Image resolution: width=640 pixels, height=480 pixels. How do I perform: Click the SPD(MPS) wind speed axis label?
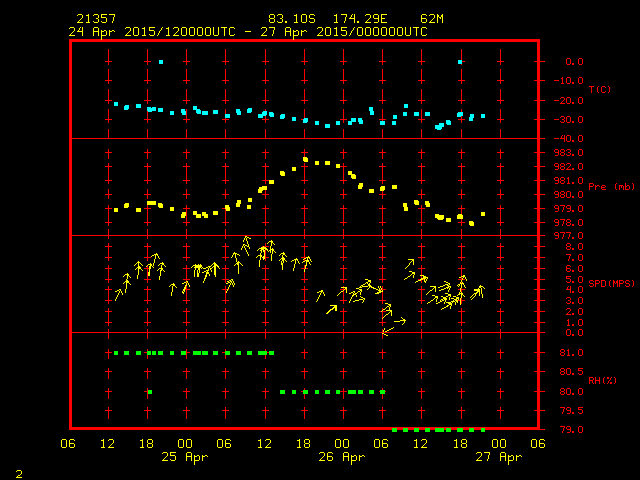point(611,283)
